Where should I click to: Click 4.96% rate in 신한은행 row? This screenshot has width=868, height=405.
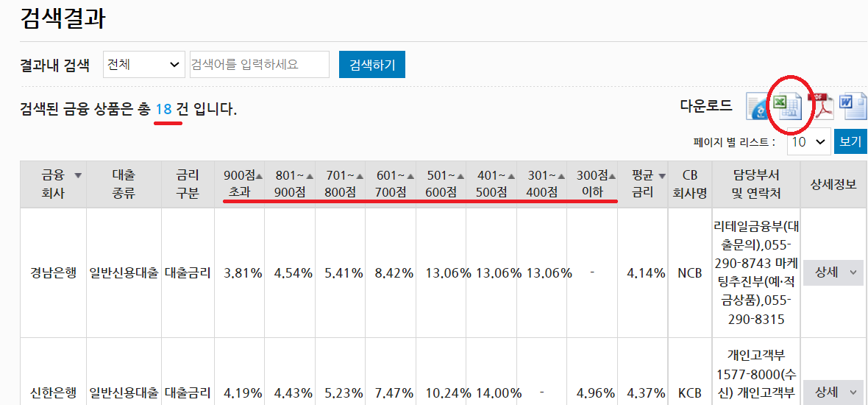(596, 393)
